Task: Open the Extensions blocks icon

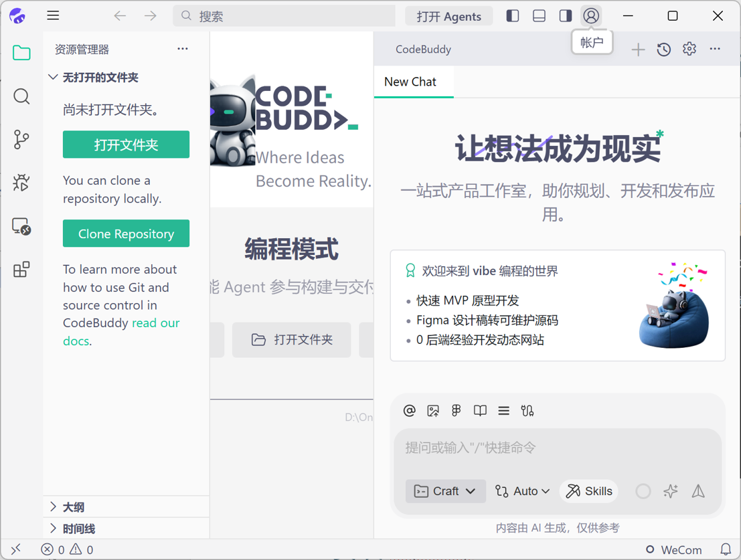Action: point(21,270)
